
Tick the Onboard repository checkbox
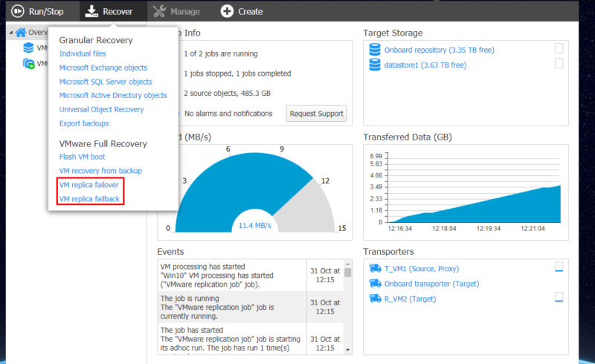559,48
